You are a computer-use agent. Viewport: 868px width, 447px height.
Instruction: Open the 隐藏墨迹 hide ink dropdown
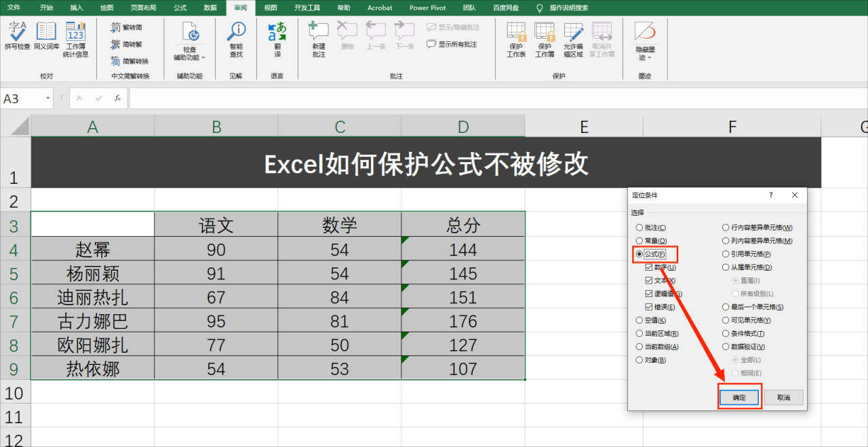(646, 41)
